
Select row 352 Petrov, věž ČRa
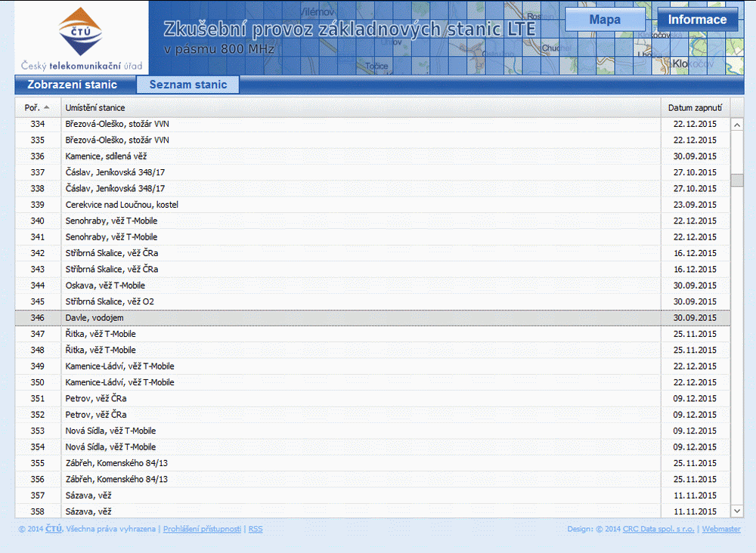(x=373, y=415)
